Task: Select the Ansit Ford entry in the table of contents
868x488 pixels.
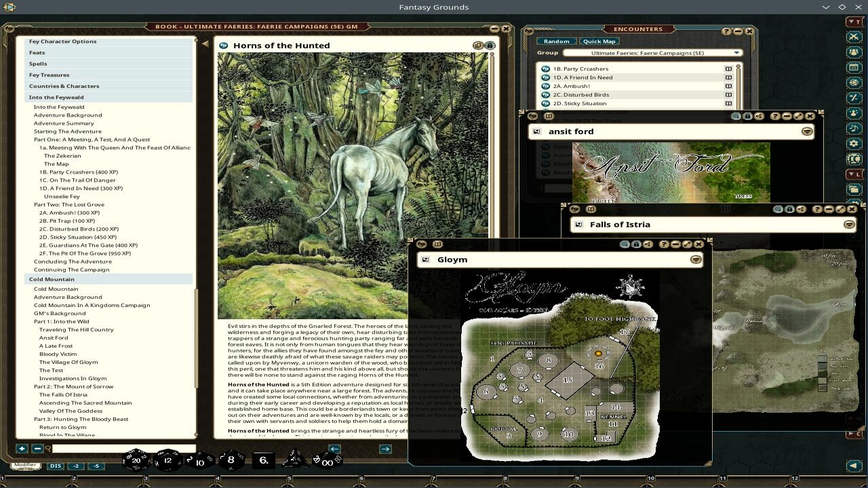Action: coord(54,338)
